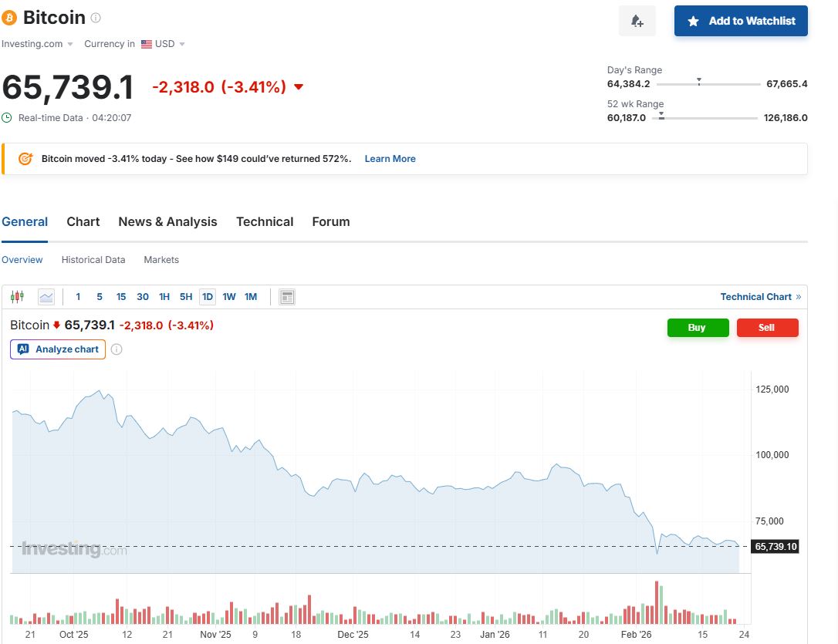Expand the Technical Chart link arrow
The width and height of the screenshot is (838, 644).
click(798, 297)
